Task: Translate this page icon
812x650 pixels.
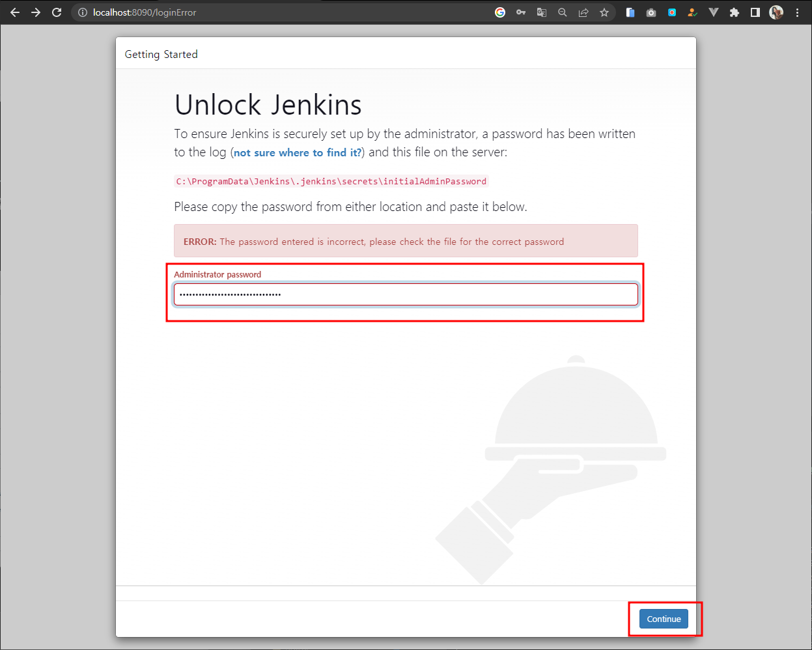Action: coord(542,12)
